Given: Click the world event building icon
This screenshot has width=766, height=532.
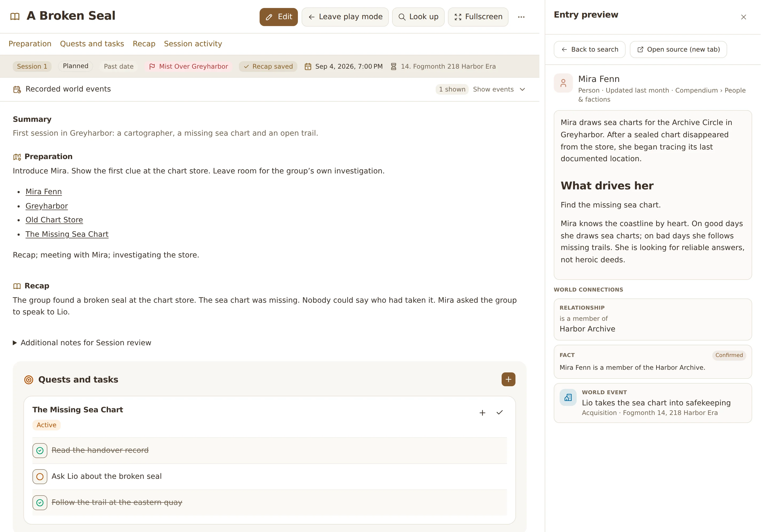Looking at the screenshot, I should (x=568, y=397).
